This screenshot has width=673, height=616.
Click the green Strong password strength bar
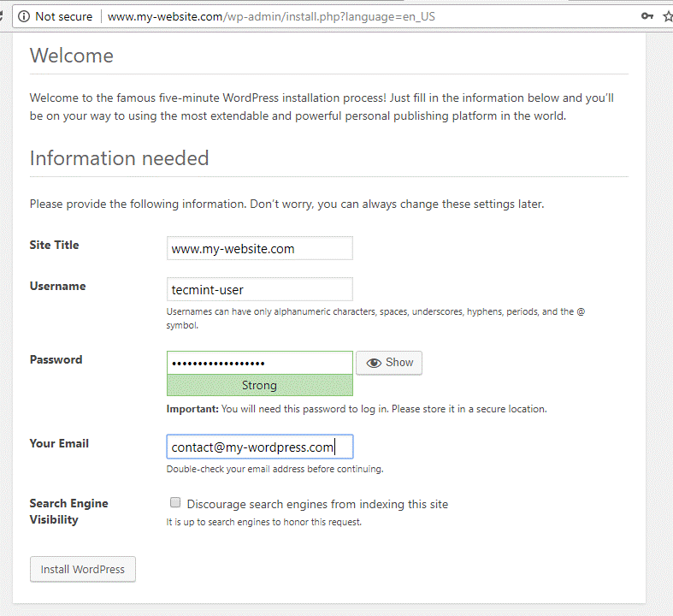click(x=259, y=385)
